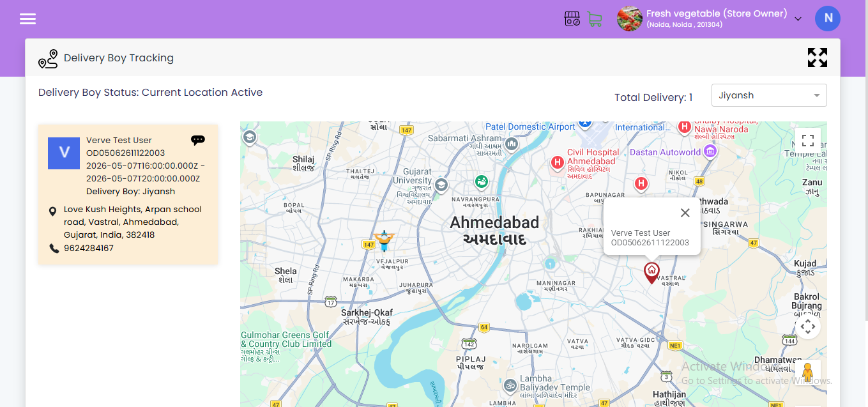The height and width of the screenshot is (407, 868).
Task: Click phone number 9624284167
Action: pos(89,248)
